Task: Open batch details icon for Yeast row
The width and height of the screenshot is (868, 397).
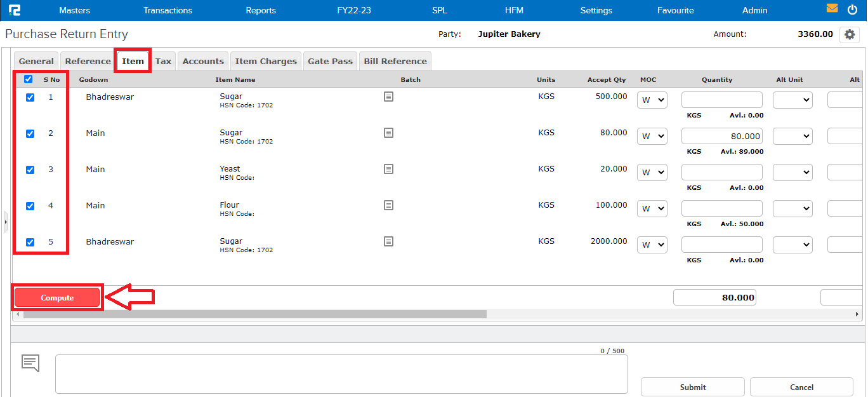Action: [x=388, y=169]
